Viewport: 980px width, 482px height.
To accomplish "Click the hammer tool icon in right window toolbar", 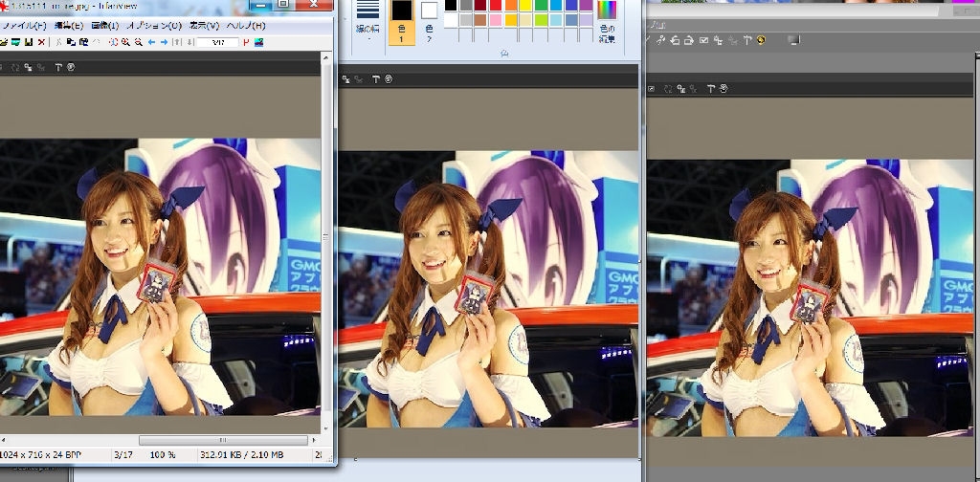I will 746,40.
